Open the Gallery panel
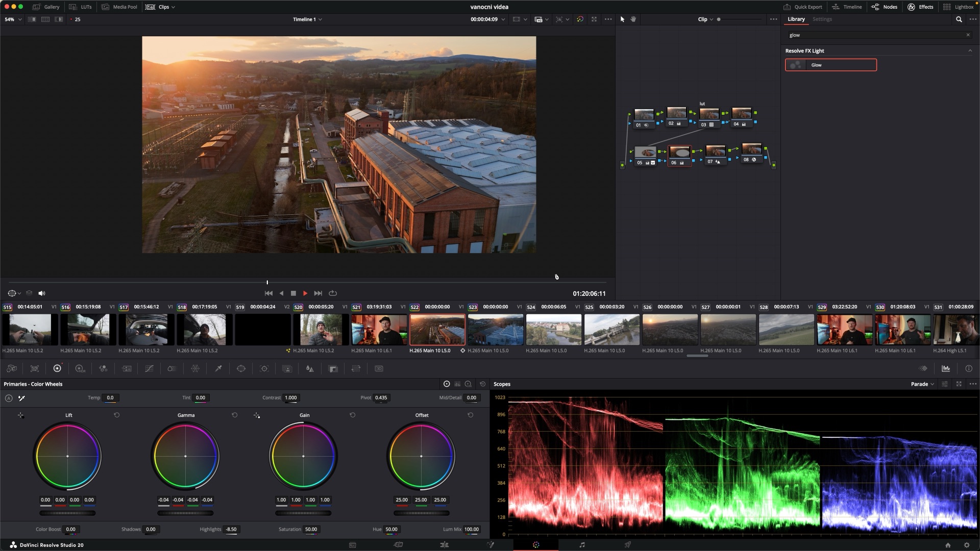Screen dimensions: 980x551 pyautogui.click(x=46, y=7)
